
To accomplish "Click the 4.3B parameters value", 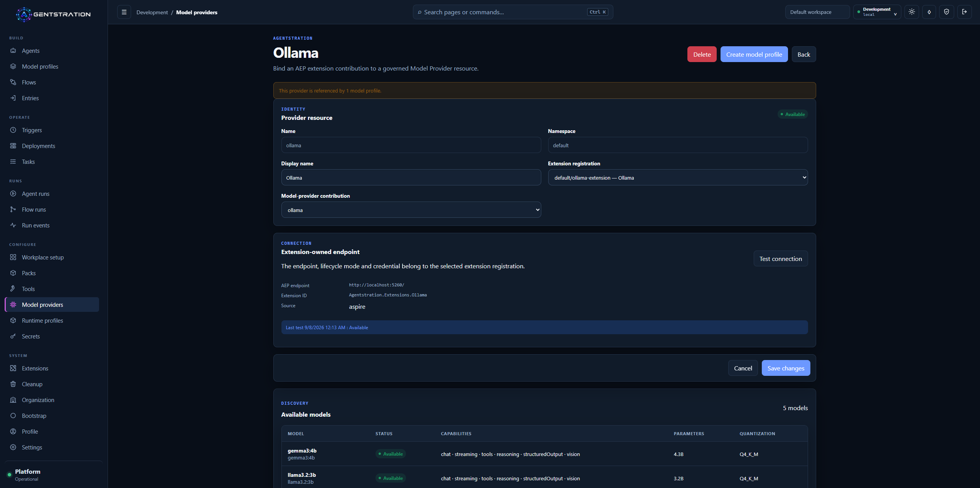I will [679, 454].
